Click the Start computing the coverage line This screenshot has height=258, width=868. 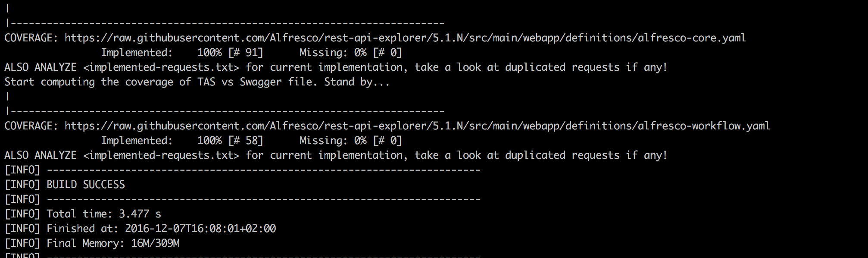(197, 82)
